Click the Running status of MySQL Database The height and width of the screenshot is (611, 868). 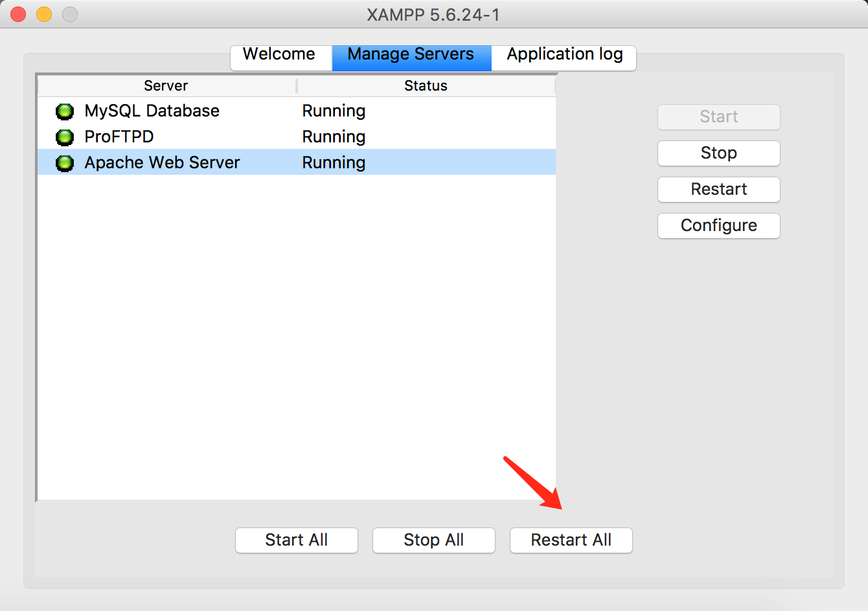tap(334, 111)
